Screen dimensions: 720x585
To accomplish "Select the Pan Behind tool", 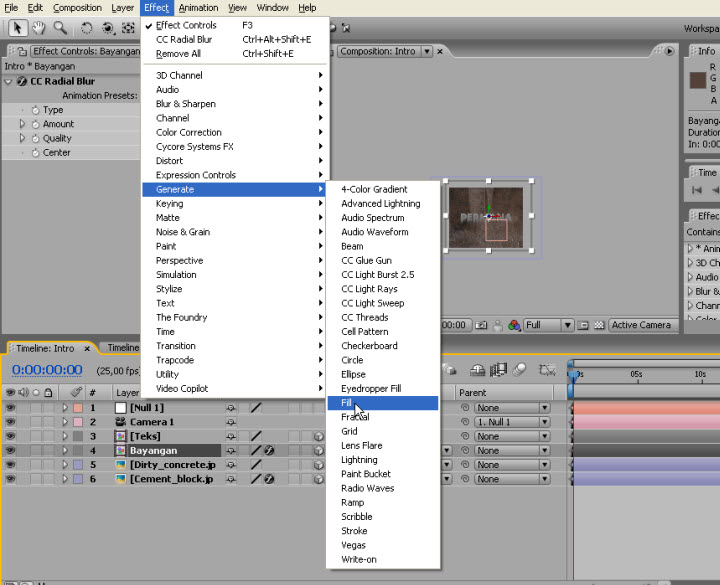I will pos(128,28).
